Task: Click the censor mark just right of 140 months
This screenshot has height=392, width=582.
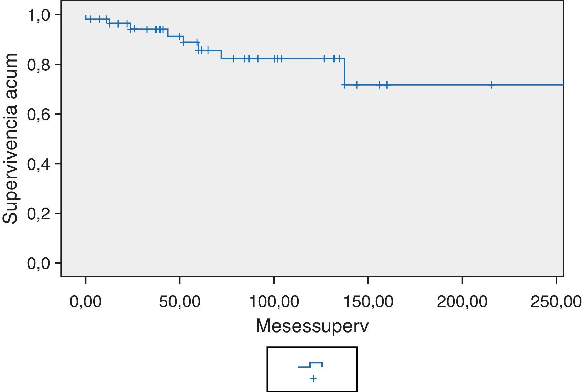Action: (356, 85)
